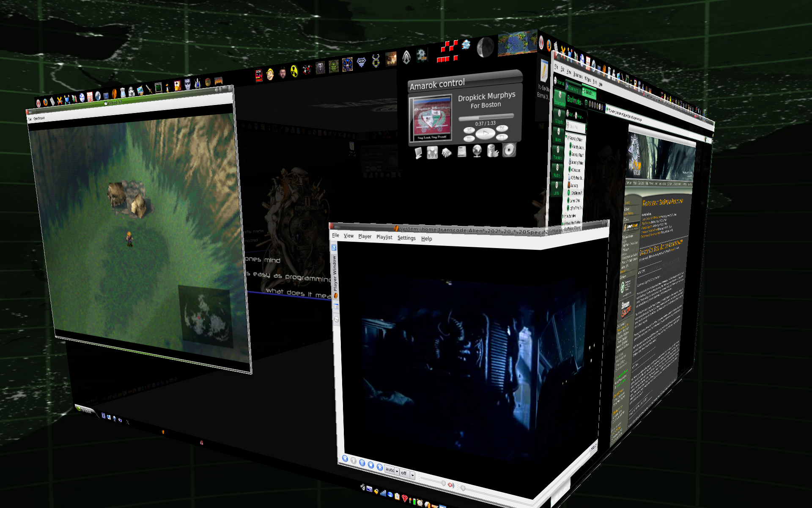Viewport: 812px width, 508px height.
Task: Click the red ruby gem tray icon
Action: point(404,498)
